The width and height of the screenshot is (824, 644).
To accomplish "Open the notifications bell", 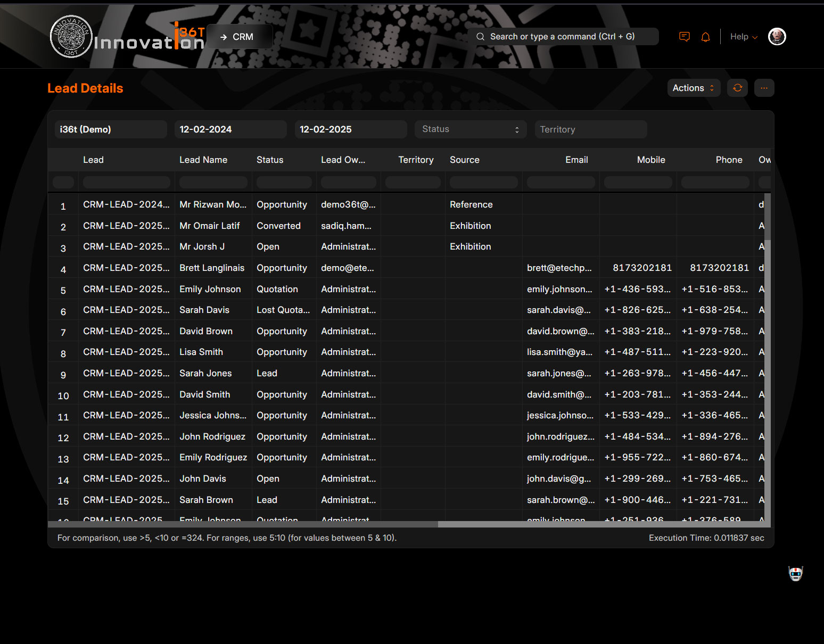I will pyautogui.click(x=705, y=37).
